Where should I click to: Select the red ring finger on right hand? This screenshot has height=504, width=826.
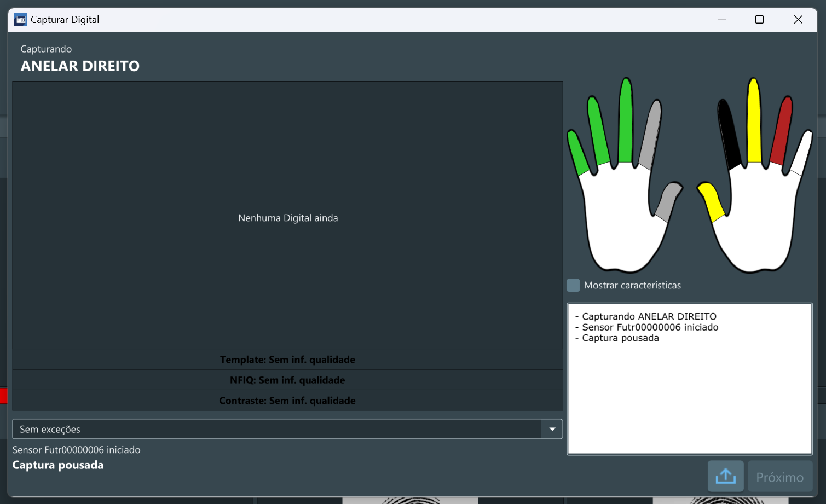coord(782,131)
